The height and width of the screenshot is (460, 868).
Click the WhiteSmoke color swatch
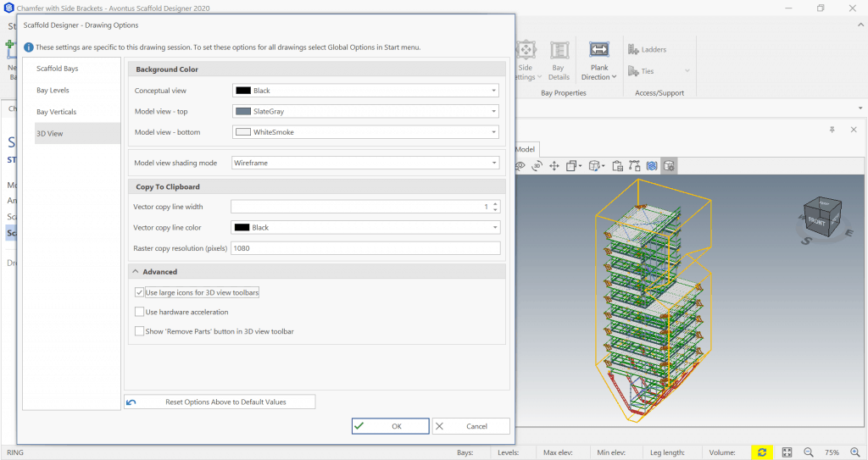click(x=243, y=132)
